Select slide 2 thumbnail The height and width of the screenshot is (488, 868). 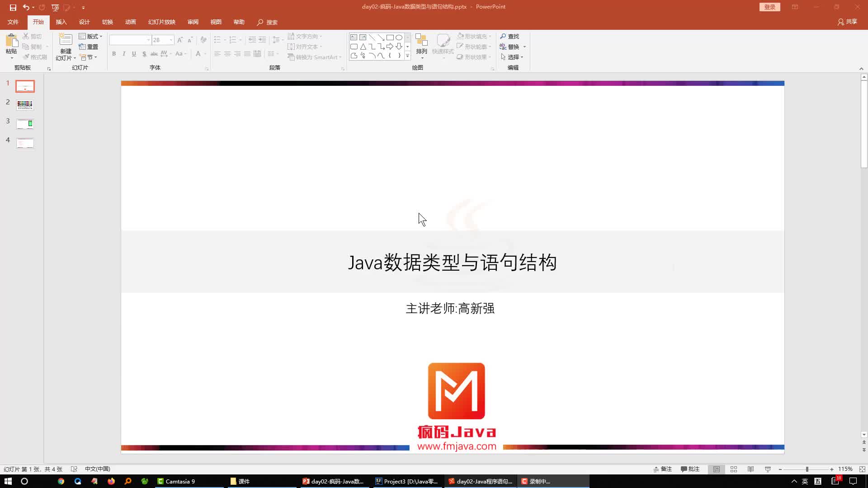pyautogui.click(x=25, y=105)
